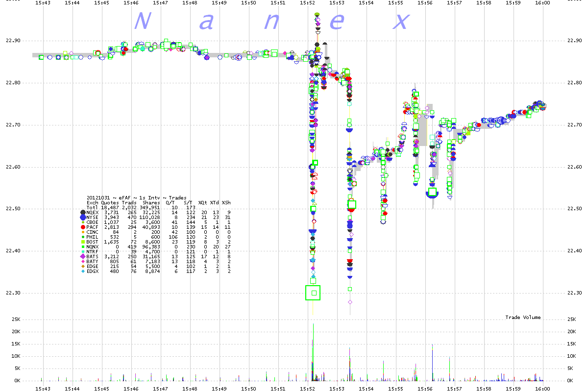
Task: Click the 'Shares' column header in legend
Action: (151, 203)
